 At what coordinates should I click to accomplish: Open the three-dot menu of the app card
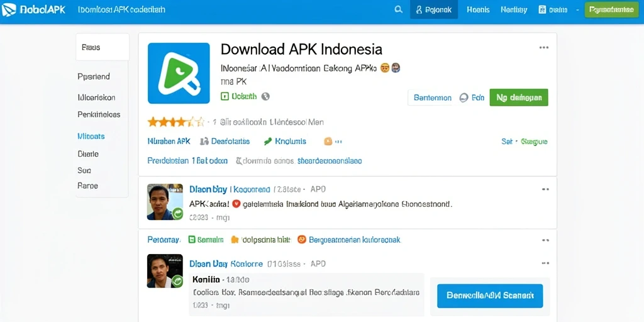click(544, 48)
